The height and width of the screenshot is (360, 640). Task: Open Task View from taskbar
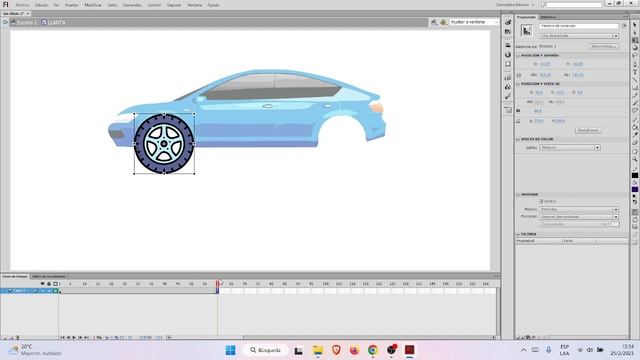pos(298,350)
